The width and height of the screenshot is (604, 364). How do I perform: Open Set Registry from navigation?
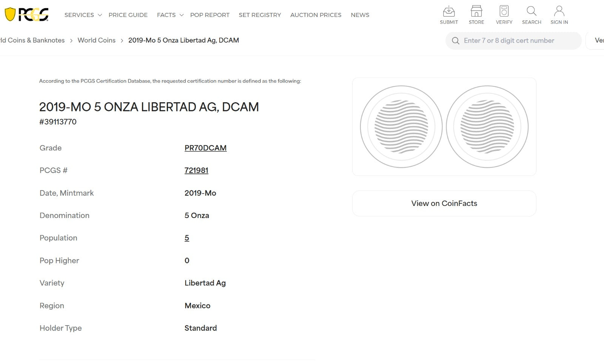click(260, 15)
